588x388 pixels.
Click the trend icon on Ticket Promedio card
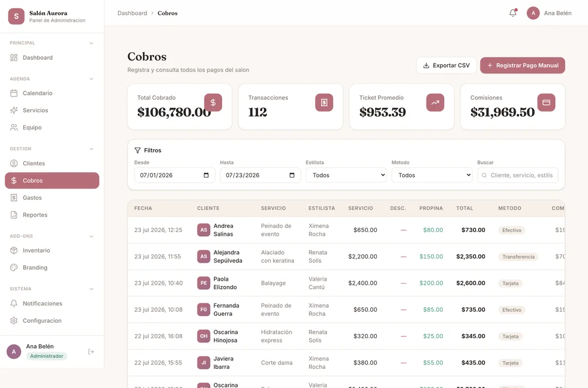point(435,103)
